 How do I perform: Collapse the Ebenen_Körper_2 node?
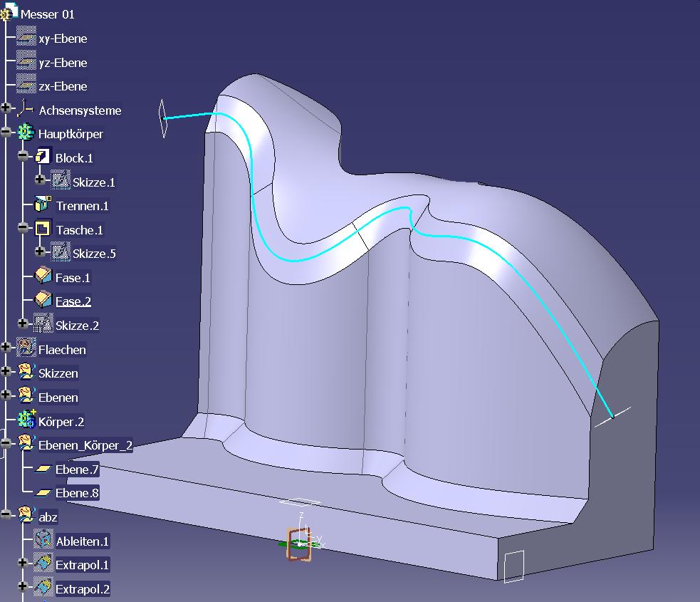pos(6,442)
